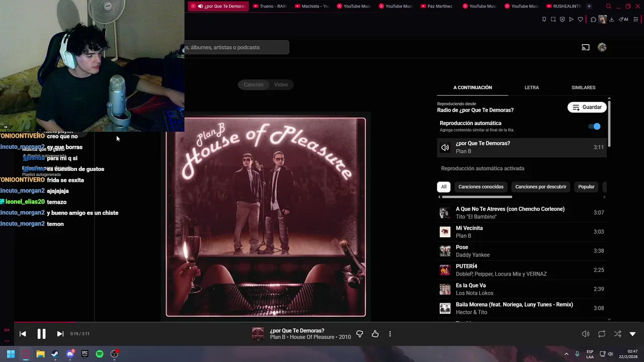Open the YouTube Music account avatar
The image size is (644, 362).
602,47
